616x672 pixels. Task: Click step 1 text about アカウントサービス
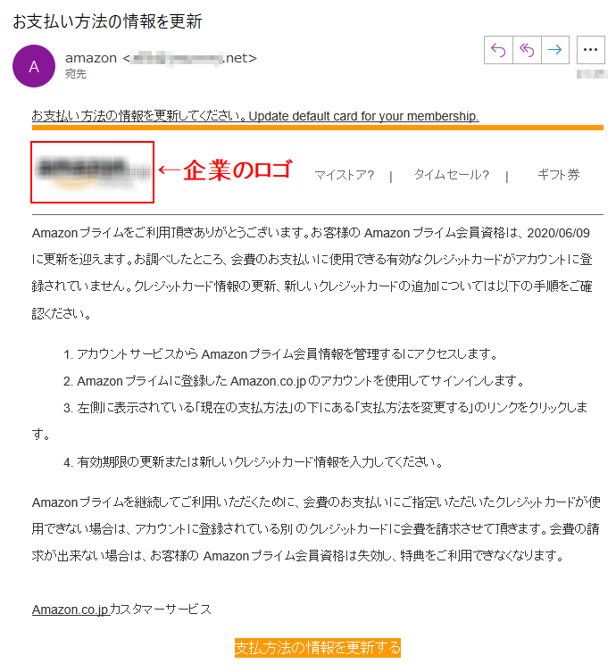tap(280, 354)
